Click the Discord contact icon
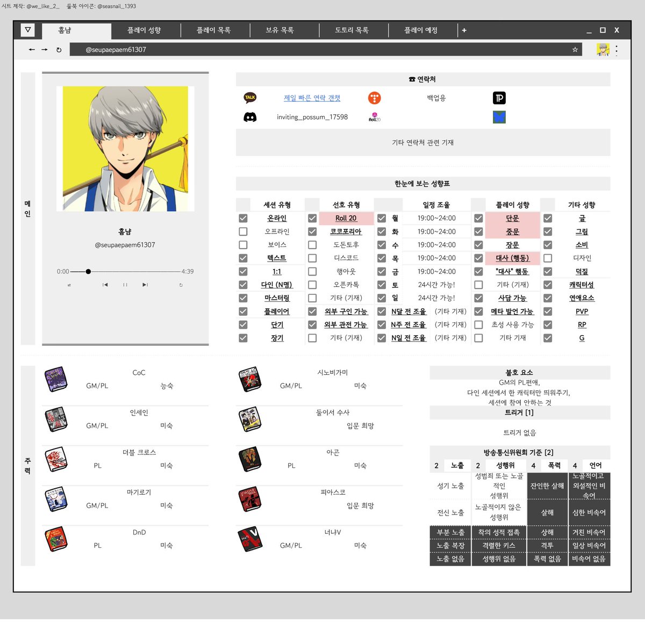This screenshot has height=644, width=645. (x=250, y=117)
